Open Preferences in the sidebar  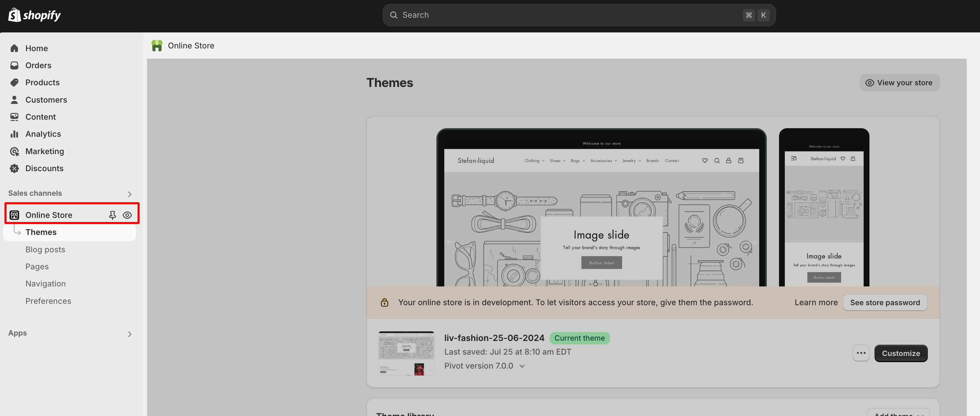coord(48,301)
